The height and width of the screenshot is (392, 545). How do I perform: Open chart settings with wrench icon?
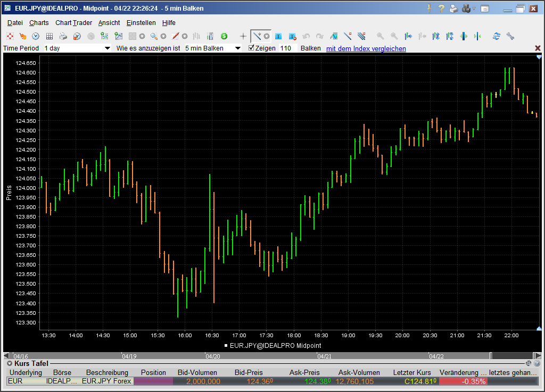pyautogui.click(x=510, y=36)
